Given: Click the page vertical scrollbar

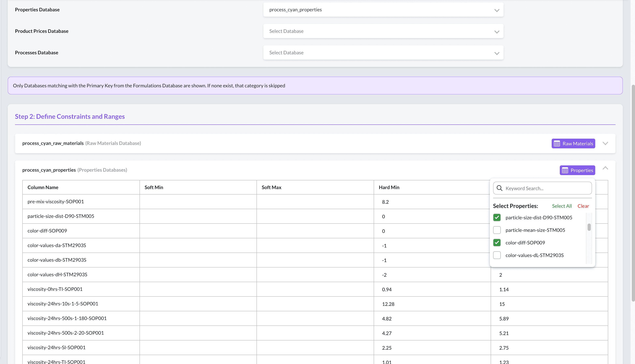Looking at the screenshot, I should point(633,193).
